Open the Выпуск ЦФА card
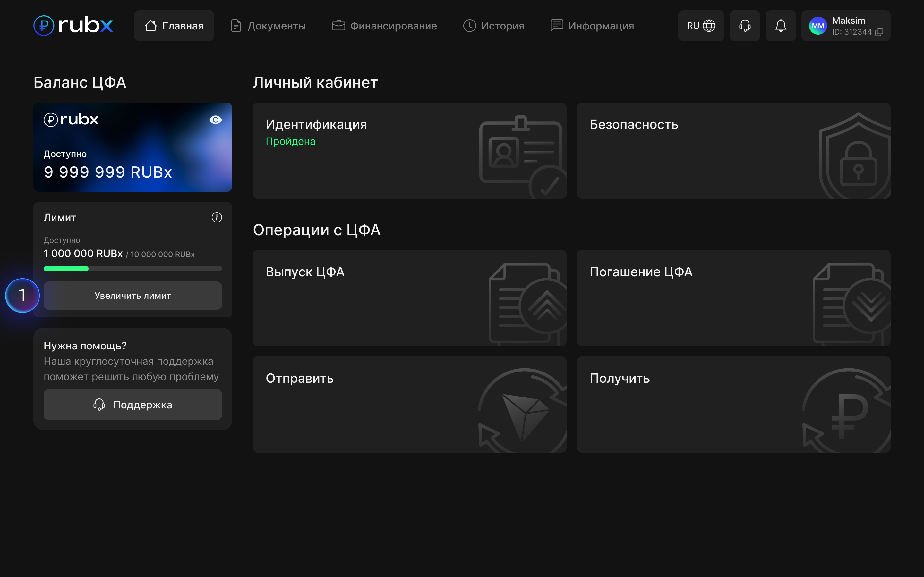The image size is (924, 577). click(409, 298)
